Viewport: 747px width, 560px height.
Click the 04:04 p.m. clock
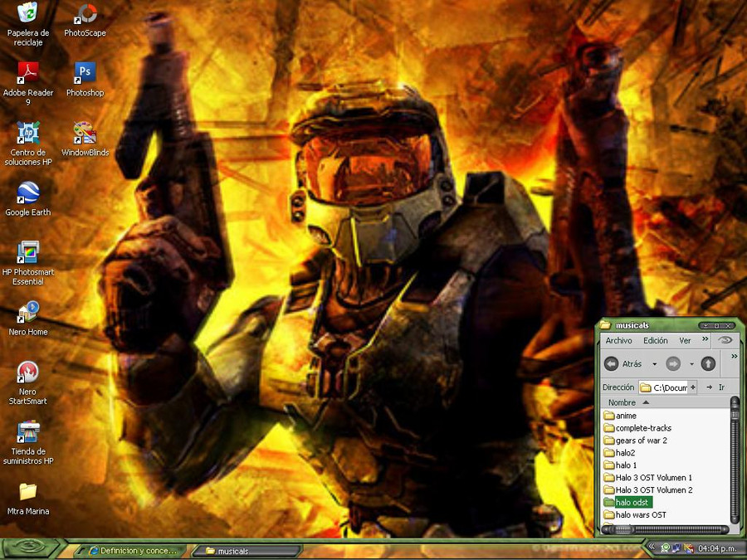717,548
